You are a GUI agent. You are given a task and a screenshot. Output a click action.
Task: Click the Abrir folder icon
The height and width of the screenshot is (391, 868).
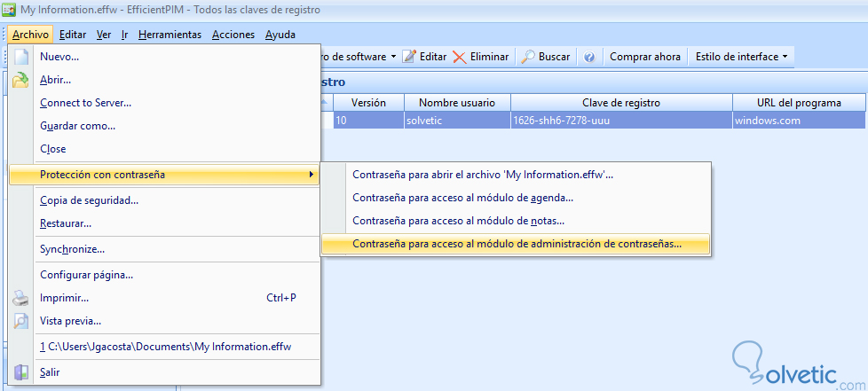[21, 80]
